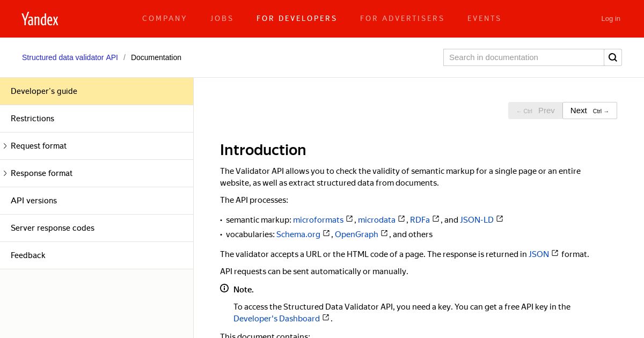Open Server response codes page
The width and height of the screenshot is (644, 338).
click(97, 228)
